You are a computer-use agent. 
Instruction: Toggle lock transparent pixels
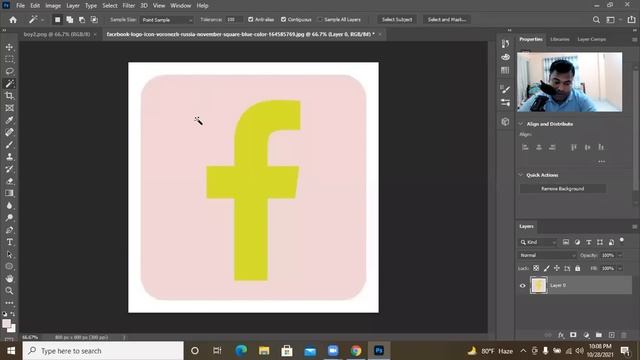coord(536,268)
